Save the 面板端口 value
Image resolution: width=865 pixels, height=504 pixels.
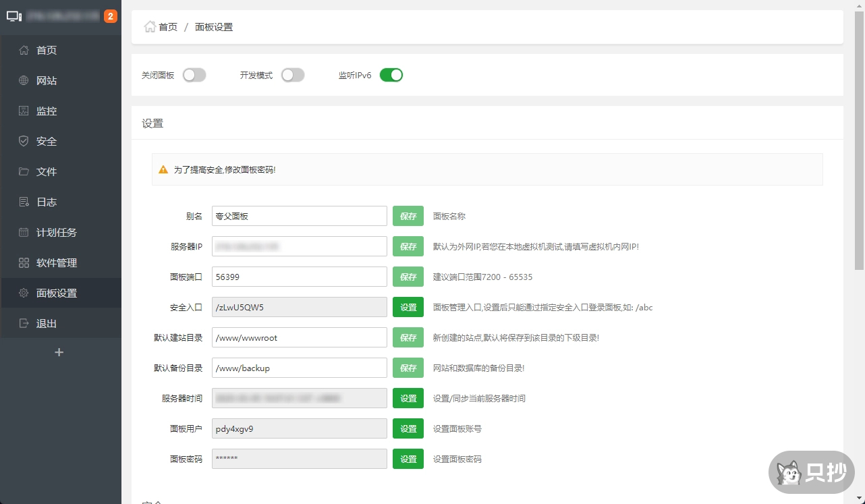coord(408,277)
